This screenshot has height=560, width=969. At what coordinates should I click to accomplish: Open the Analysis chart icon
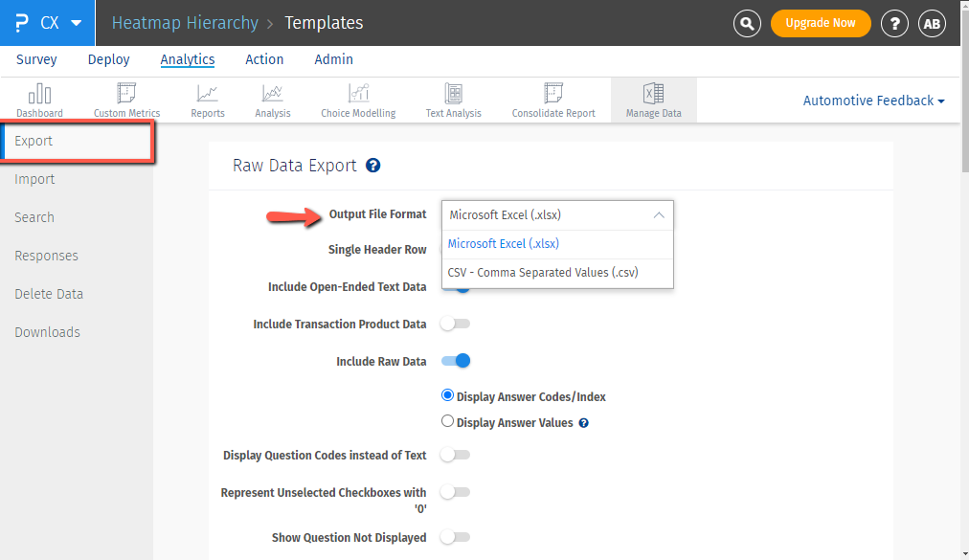(273, 100)
